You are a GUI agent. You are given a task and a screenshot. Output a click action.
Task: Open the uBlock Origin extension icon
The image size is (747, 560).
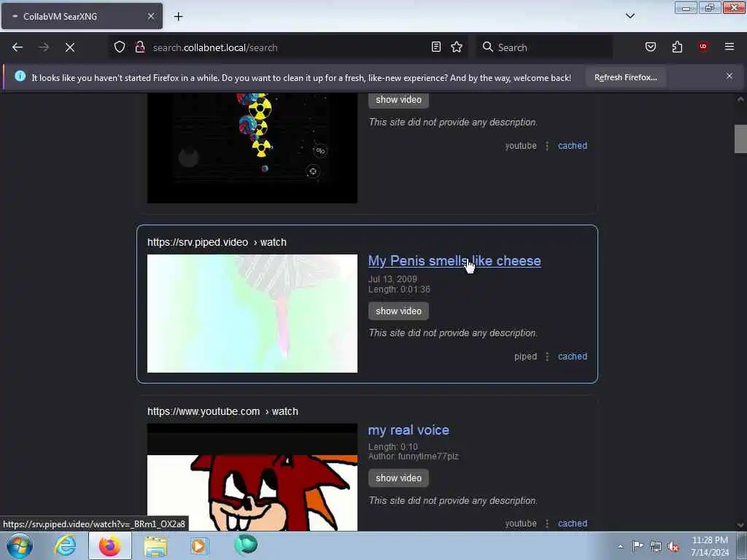point(703,47)
